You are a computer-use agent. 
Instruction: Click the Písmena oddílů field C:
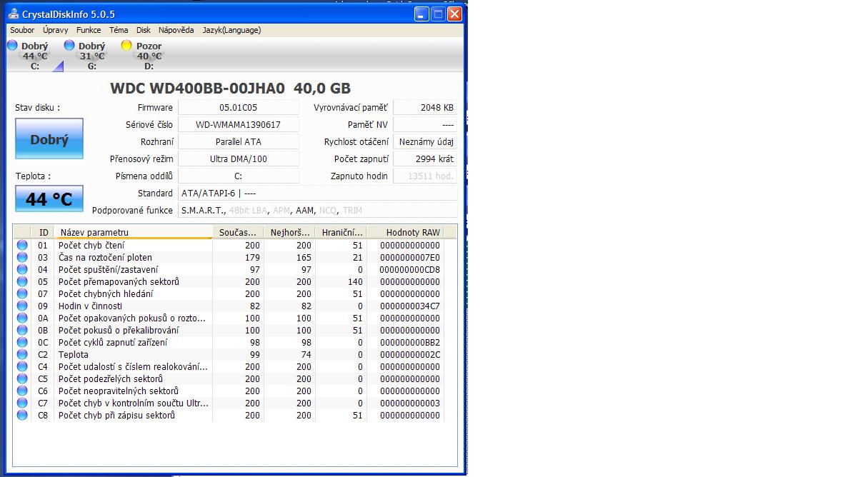[x=239, y=176]
